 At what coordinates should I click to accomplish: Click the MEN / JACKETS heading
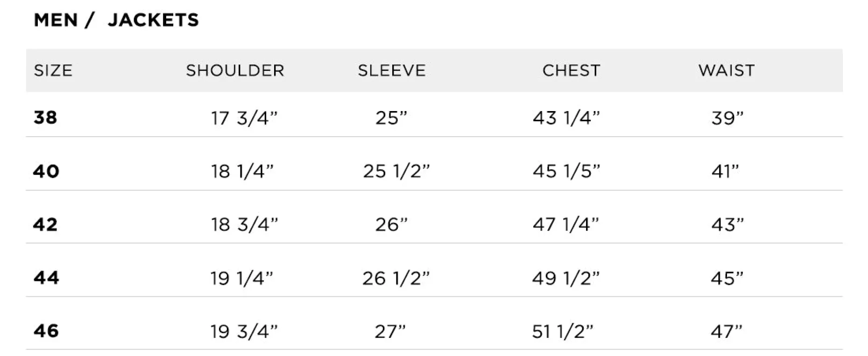tap(116, 20)
